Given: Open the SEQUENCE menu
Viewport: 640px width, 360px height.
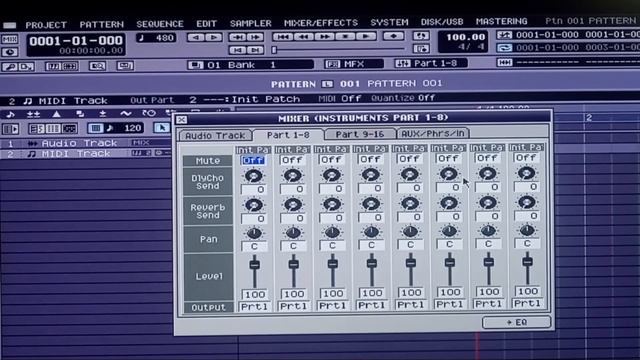Looking at the screenshot, I should pyautogui.click(x=160, y=24).
